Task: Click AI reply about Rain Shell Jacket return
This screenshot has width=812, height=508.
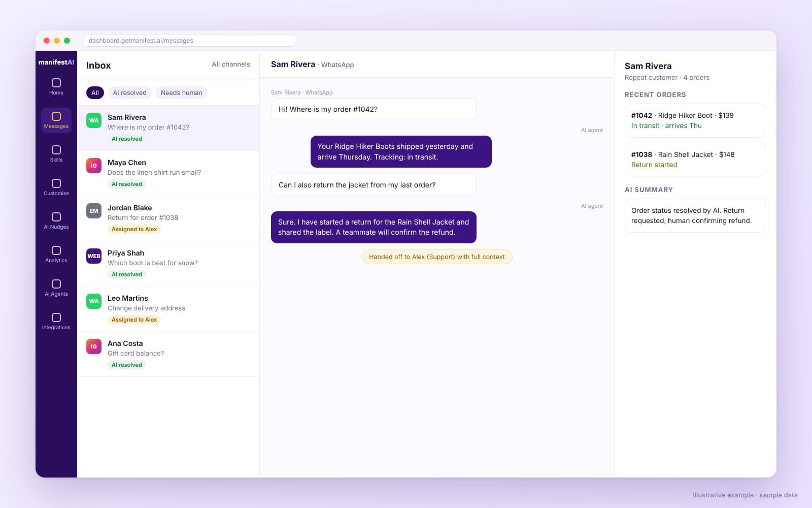Action: click(x=374, y=227)
